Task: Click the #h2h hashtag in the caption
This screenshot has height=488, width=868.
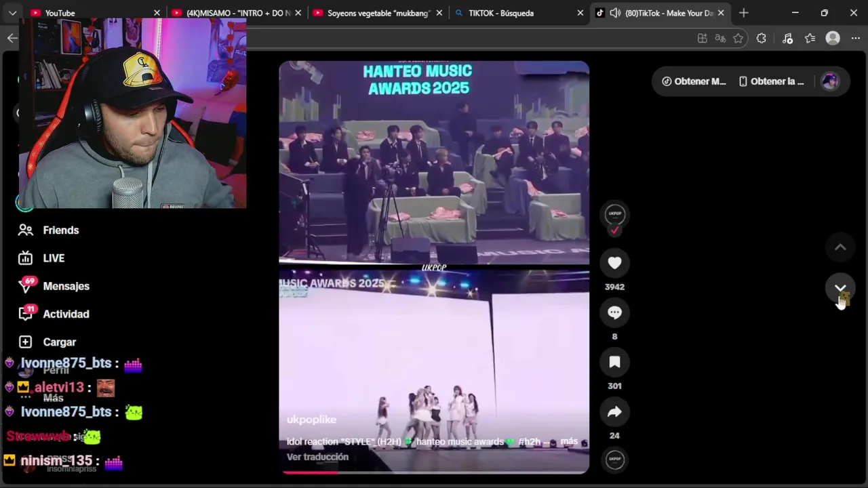Action: point(530,441)
